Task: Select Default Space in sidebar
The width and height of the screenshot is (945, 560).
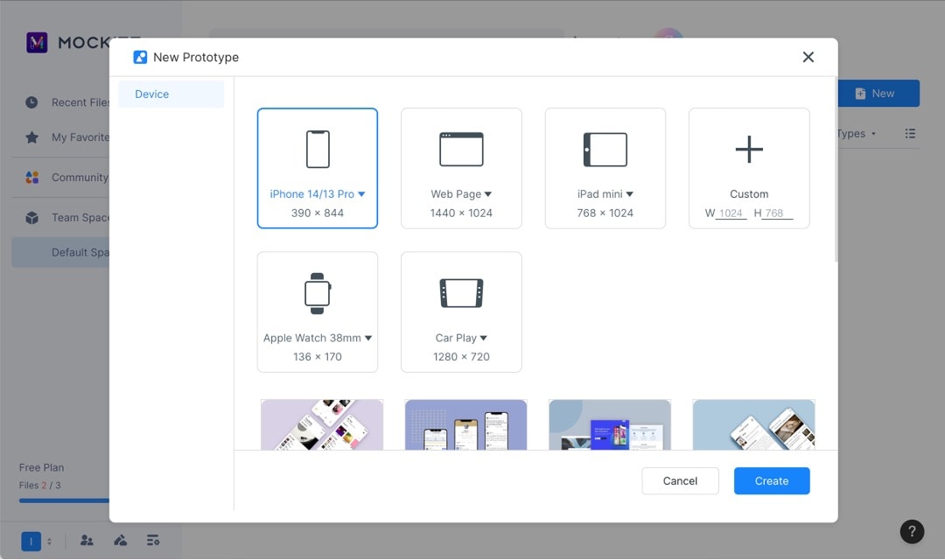Action: [61, 253]
